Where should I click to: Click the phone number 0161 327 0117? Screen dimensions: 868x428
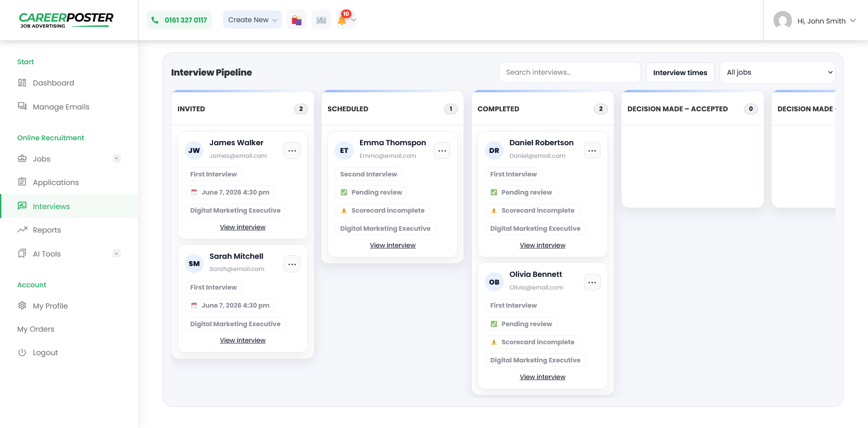click(179, 20)
